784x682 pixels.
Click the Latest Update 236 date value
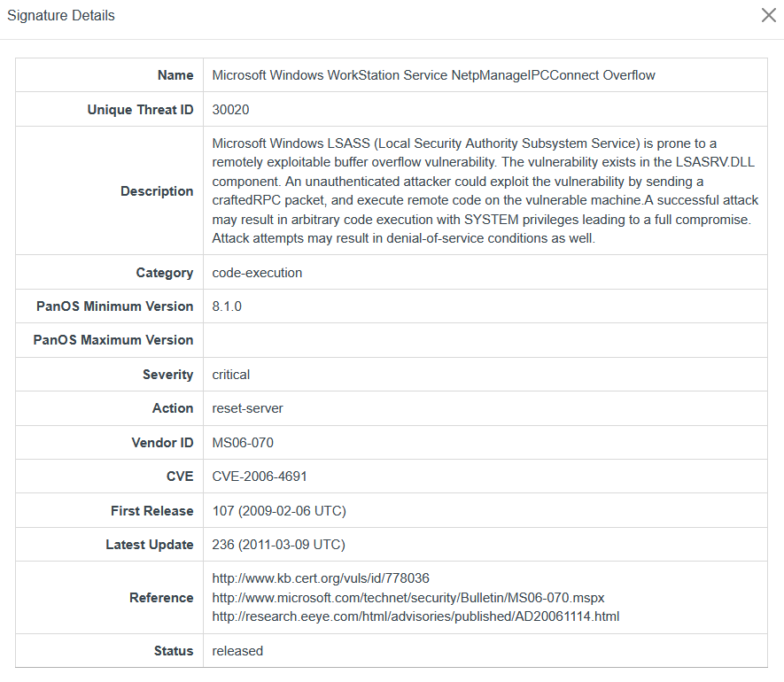[278, 545]
